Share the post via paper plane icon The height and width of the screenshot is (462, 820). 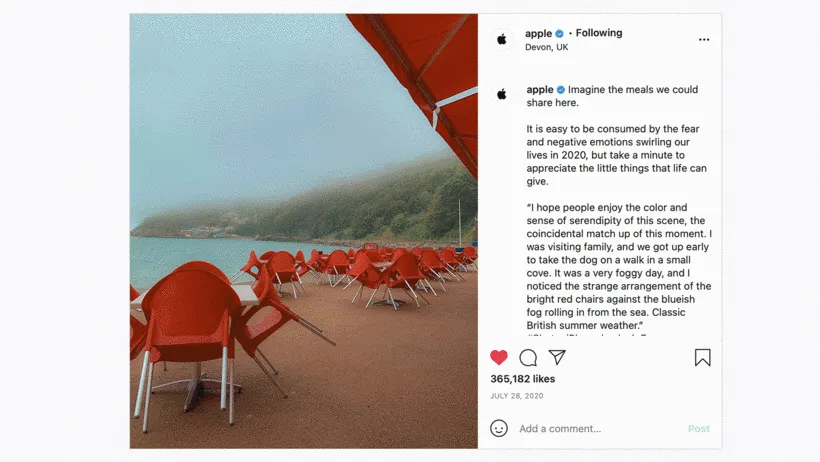[557, 357]
